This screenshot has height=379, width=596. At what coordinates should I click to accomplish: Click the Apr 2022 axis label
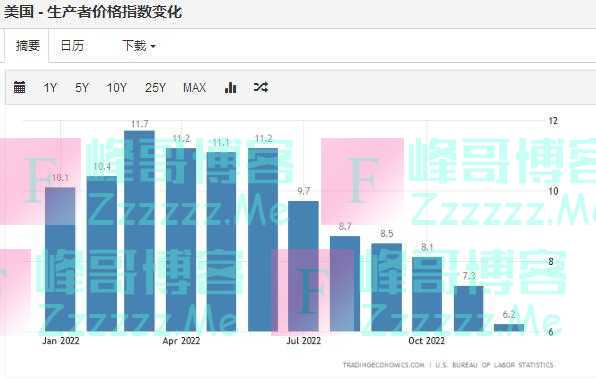[181, 341]
